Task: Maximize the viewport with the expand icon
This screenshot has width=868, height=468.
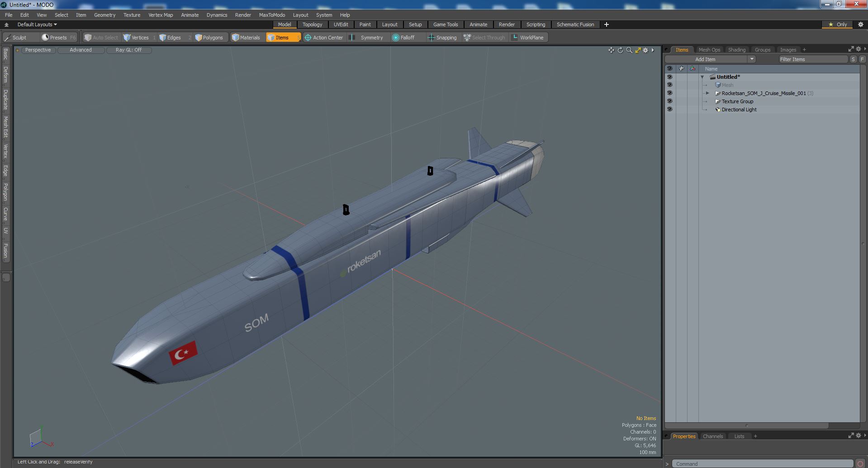Action: [638, 50]
